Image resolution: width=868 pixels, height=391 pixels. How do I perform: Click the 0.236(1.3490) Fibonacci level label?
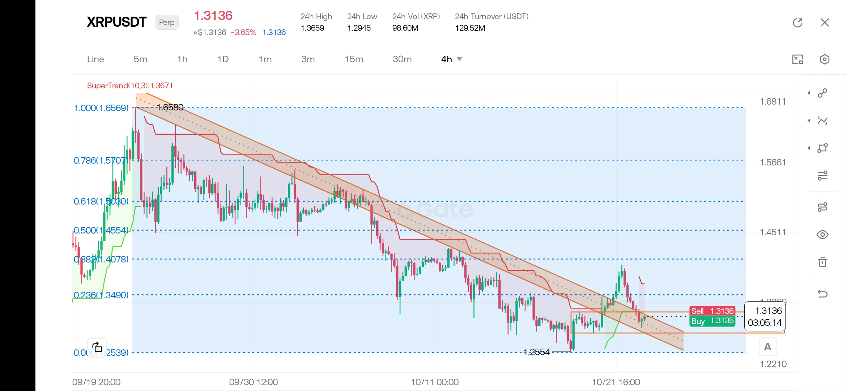101,295
